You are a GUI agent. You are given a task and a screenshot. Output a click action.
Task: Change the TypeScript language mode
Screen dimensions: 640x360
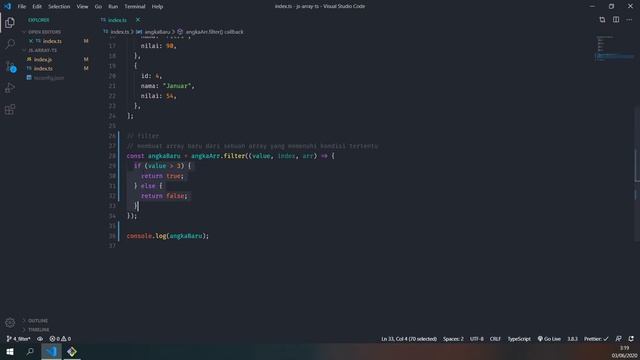pyautogui.click(x=519, y=339)
